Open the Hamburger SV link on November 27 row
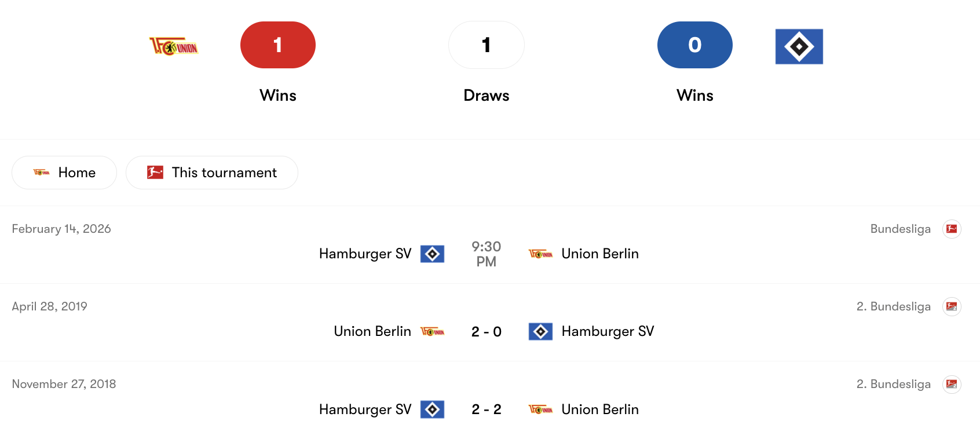 click(x=364, y=409)
